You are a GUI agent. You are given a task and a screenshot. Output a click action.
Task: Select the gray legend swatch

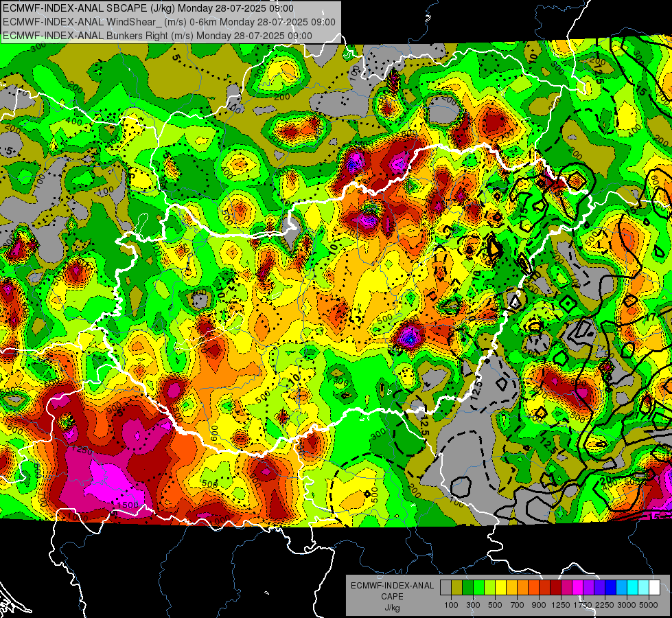(445, 587)
